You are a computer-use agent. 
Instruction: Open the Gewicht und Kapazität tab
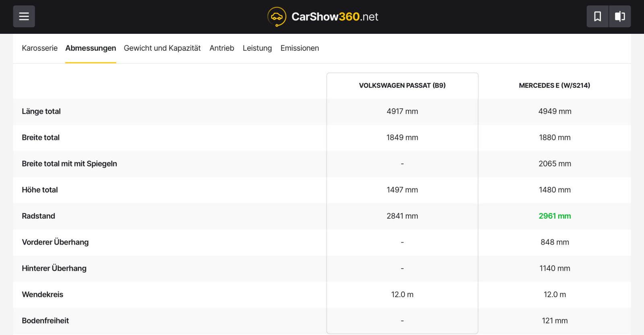pyautogui.click(x=162, y=48)
